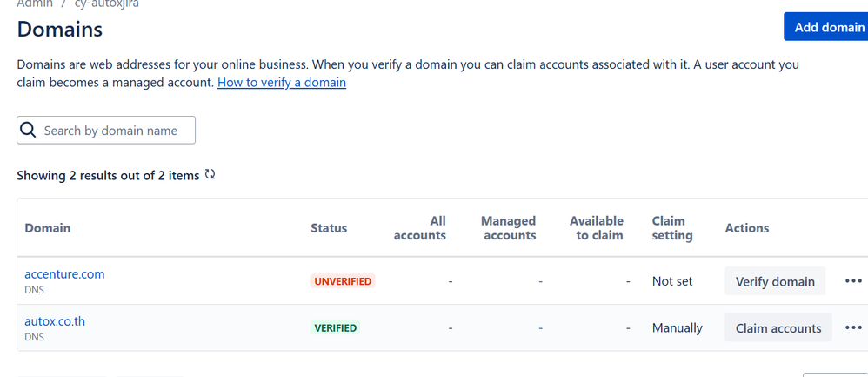Click managed accounts dash for accenture.com

(540, 281)
